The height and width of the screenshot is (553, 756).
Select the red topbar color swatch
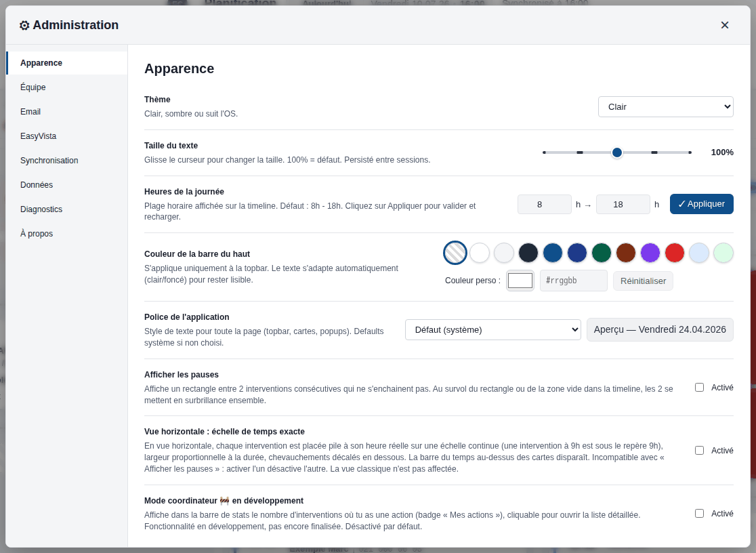(x=675, y=253)
